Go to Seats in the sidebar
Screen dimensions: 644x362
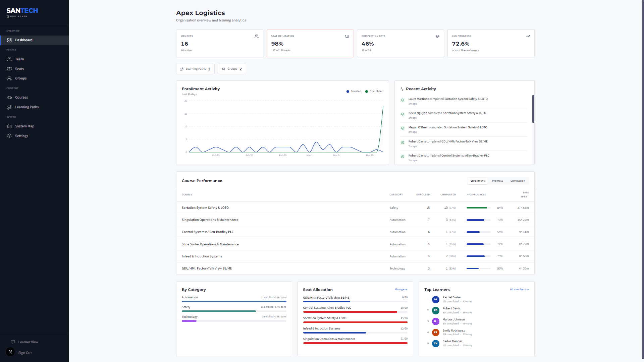pos(34,69)
